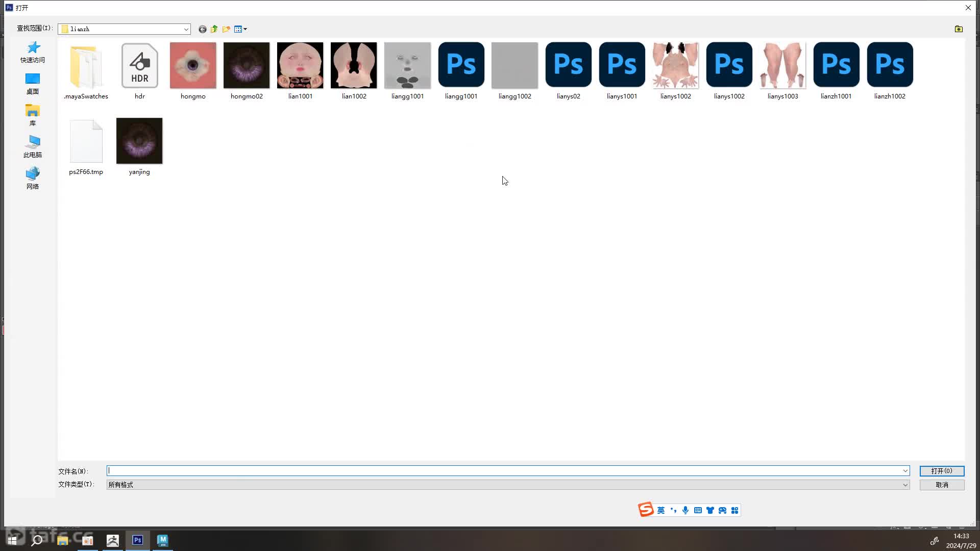980x551 pixels.
Task: Go back using the back arrow icon
Action: [x=202, y=29]
